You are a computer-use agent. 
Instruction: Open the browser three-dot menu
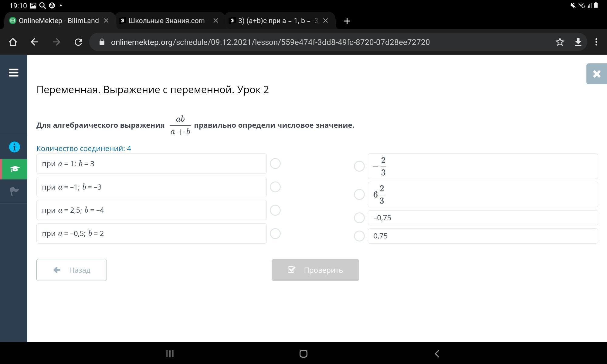tap(596, 42)
